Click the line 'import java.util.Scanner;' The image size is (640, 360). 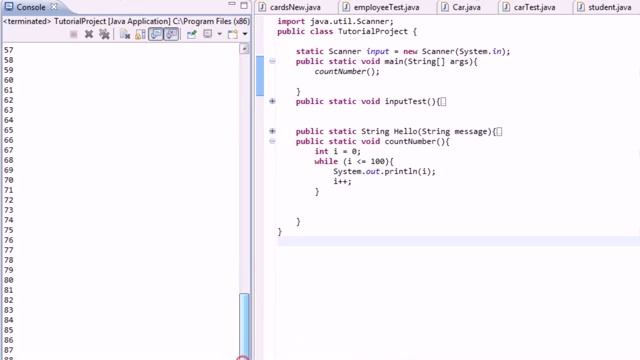click(x=336, y=22)
